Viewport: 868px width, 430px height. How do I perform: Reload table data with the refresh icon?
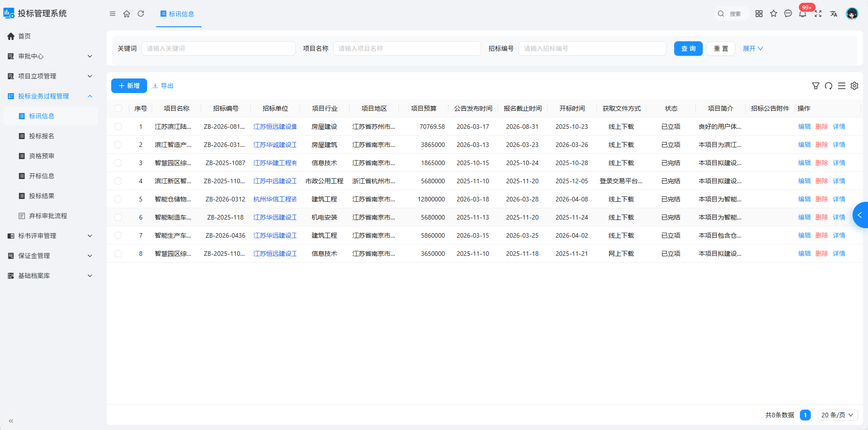829,86
